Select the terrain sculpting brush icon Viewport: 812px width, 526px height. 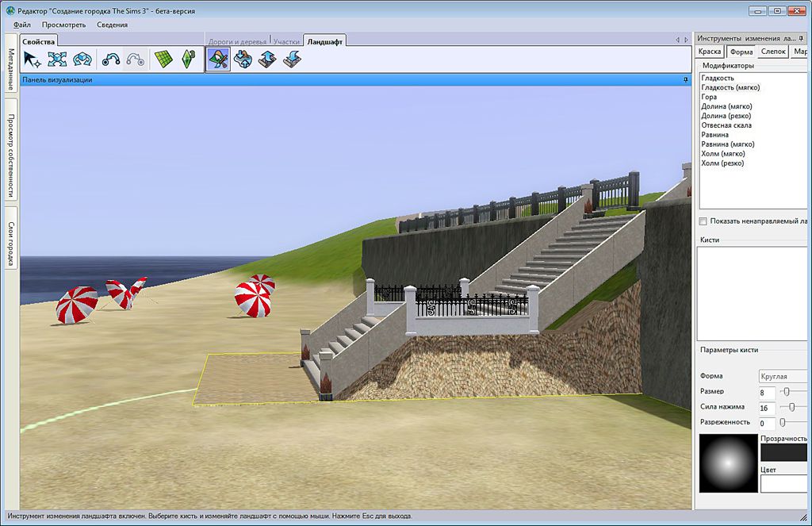218,60
